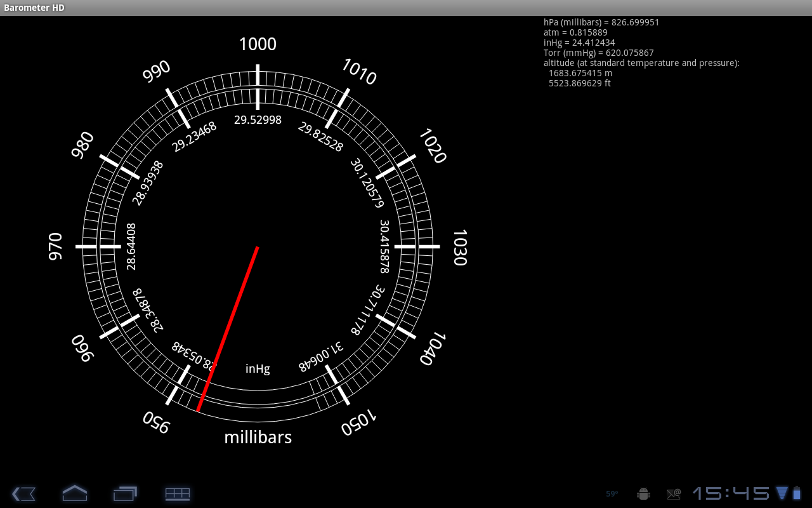
Task: Tap the 970 label on the dial
Action: pyautogui.click(x=56, y=246)
